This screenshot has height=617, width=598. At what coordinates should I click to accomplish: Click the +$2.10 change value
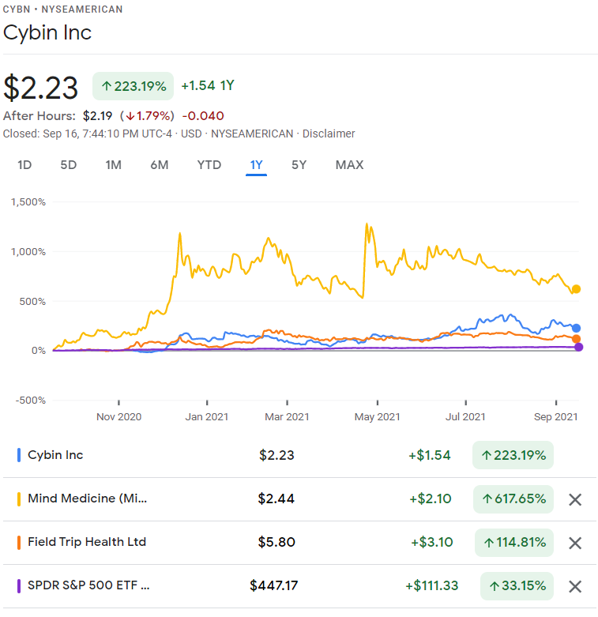coord(430,499)
